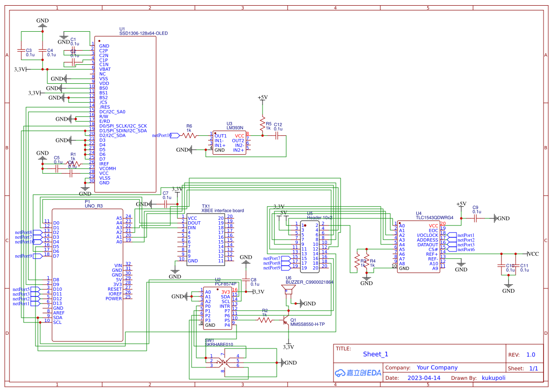Select the +5V power symbol above R5
Screen dimensions: 553x392
262,99
